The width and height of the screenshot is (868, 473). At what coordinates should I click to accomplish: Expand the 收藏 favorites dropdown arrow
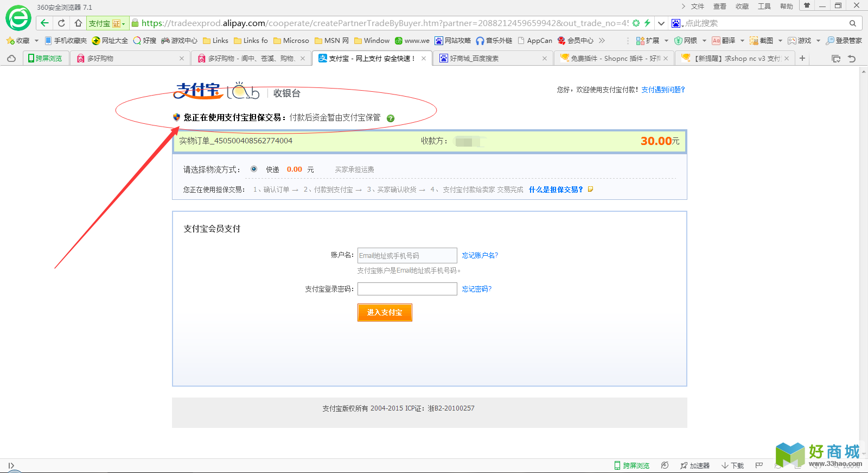[x=36, y=41]
